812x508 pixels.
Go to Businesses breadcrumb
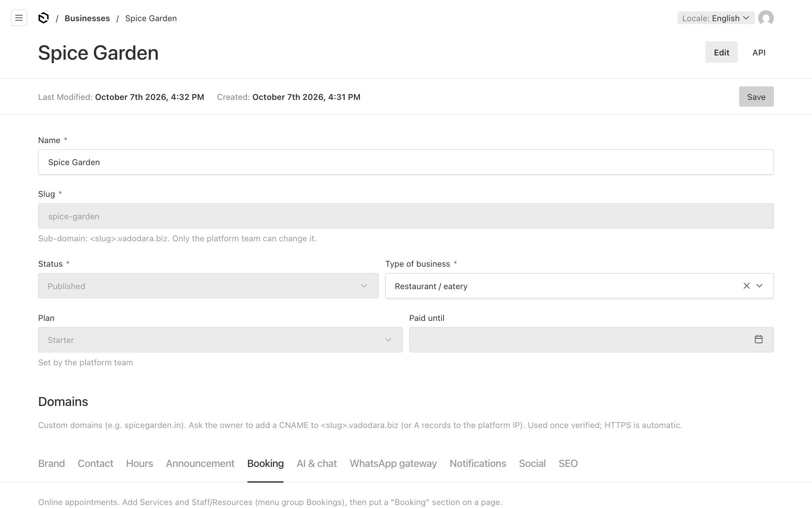point(87,18)
